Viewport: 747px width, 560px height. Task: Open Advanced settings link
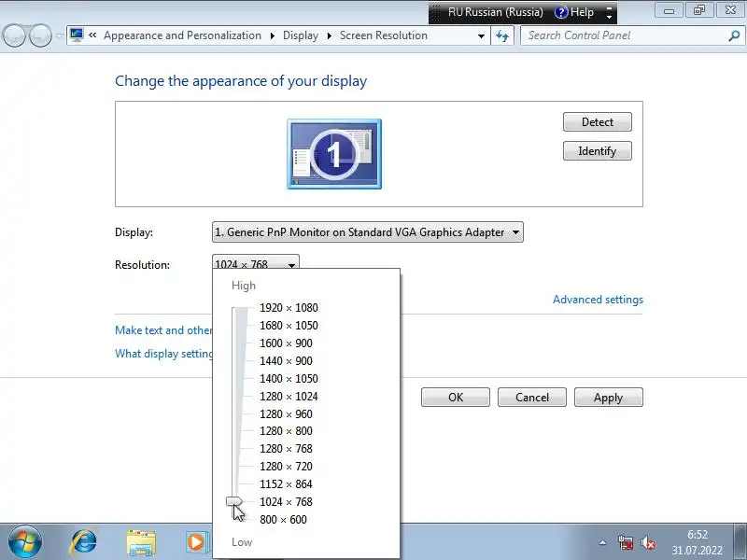pyautogui.click(x=598, y=300)
